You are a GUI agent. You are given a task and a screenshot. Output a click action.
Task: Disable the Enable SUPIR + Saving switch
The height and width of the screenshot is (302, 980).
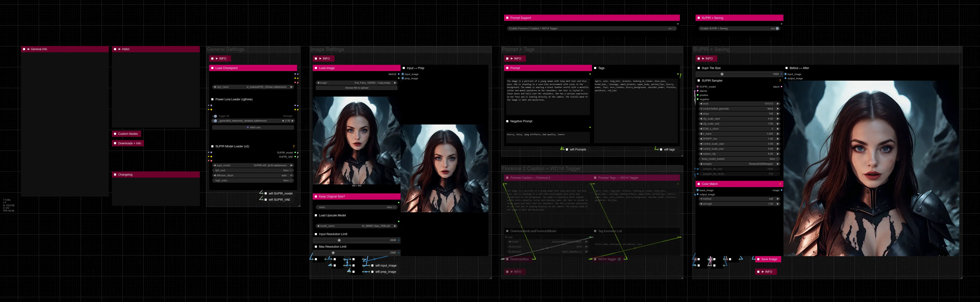[x=777, y=29]
